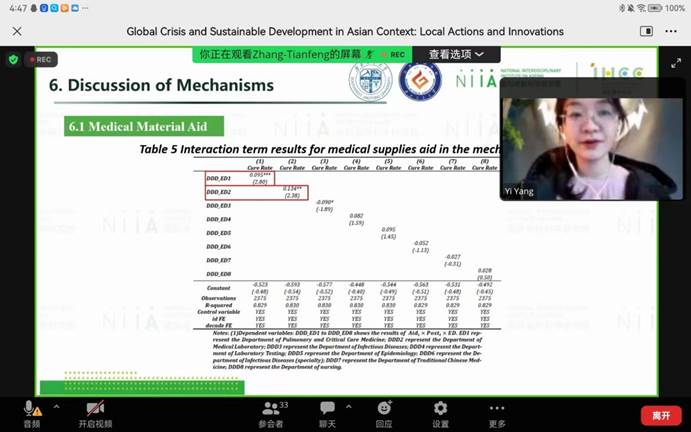691x432 pixels.
Task: Click the red 离开 leave button
Action: pyautogui.click(x=660, y=414)
